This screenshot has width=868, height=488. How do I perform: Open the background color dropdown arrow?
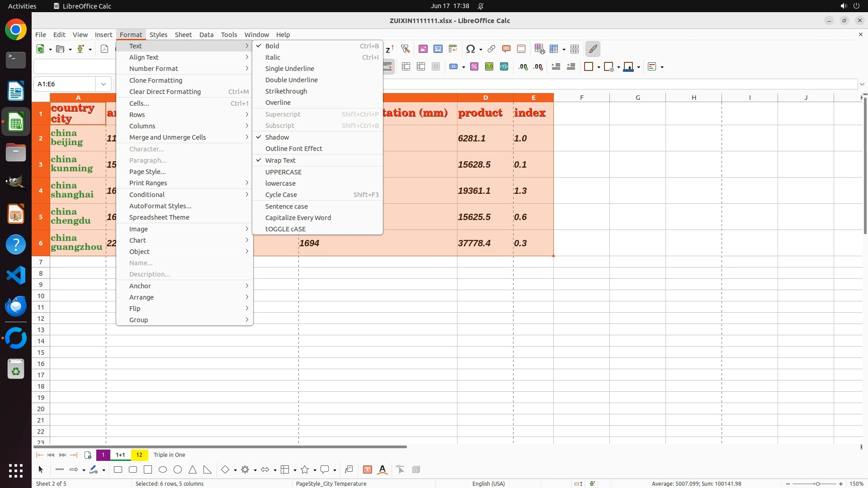(x=639, y=67)
